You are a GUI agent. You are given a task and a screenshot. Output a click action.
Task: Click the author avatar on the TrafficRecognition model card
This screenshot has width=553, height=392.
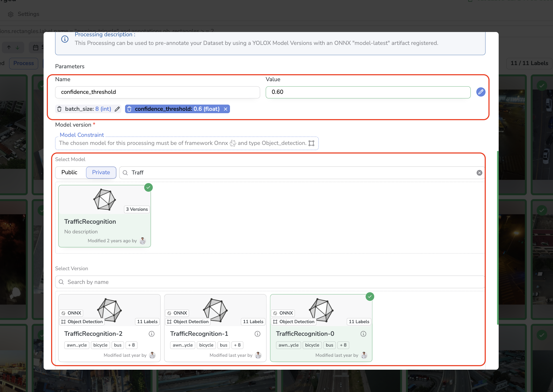(143, 241)
